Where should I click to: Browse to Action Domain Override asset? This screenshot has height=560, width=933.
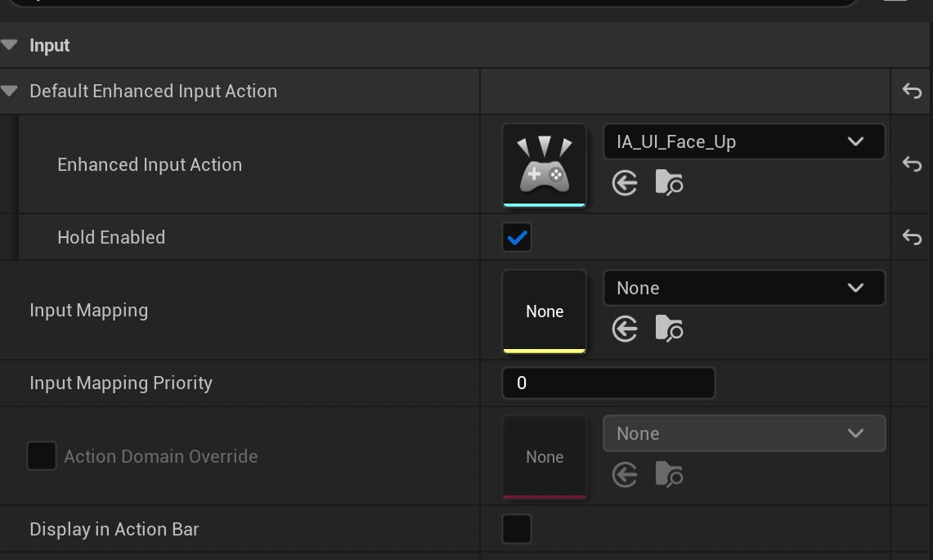(669, 475)
